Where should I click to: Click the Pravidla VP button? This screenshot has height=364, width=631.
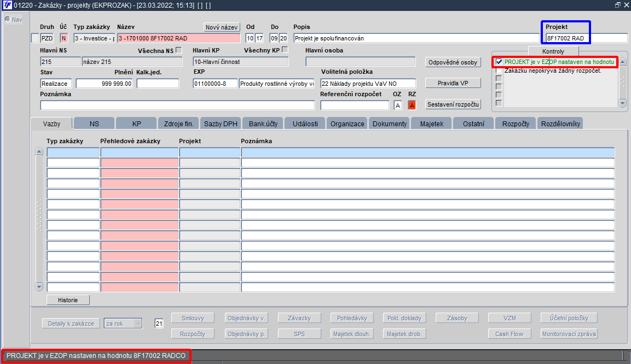453,83
